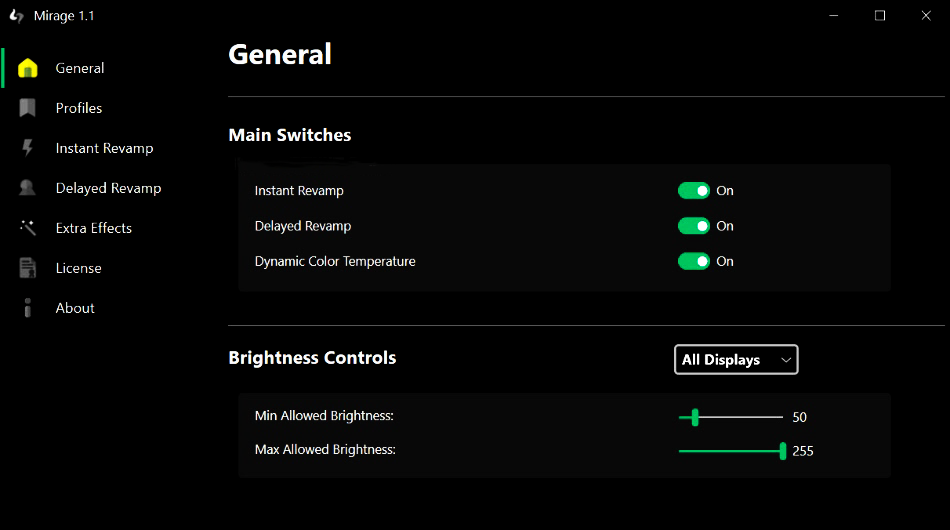Open Extra Effects via the wand icon
The width and height of the screenshot is (950, 530).
point(28,228)
